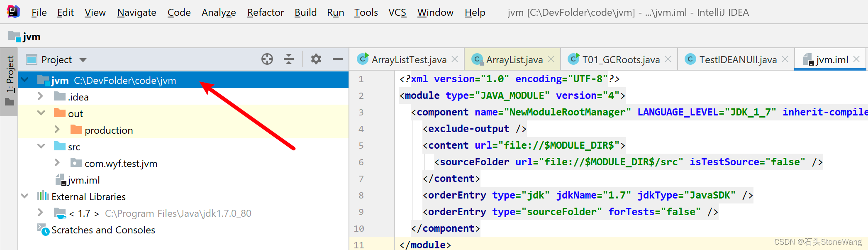This screenshot has height=250, width=868.
Task: Open the View menu
Action: click(95, 12)
